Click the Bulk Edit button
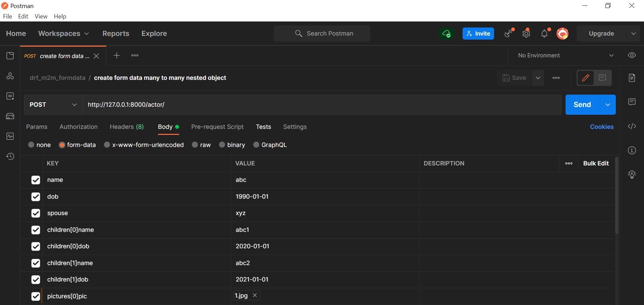 click(x=596, y=163)
